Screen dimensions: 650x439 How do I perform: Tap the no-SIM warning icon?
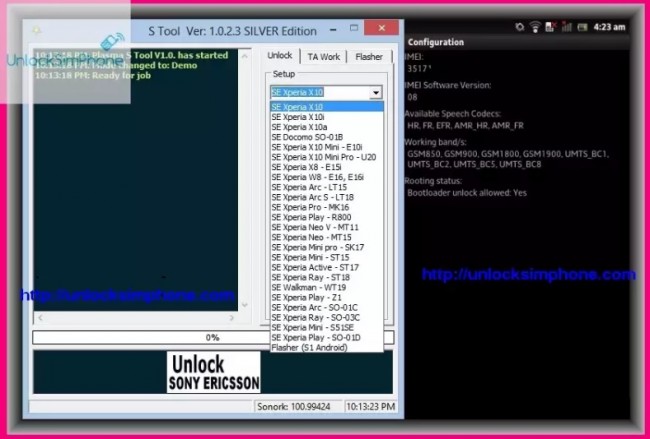pos(551,27)
